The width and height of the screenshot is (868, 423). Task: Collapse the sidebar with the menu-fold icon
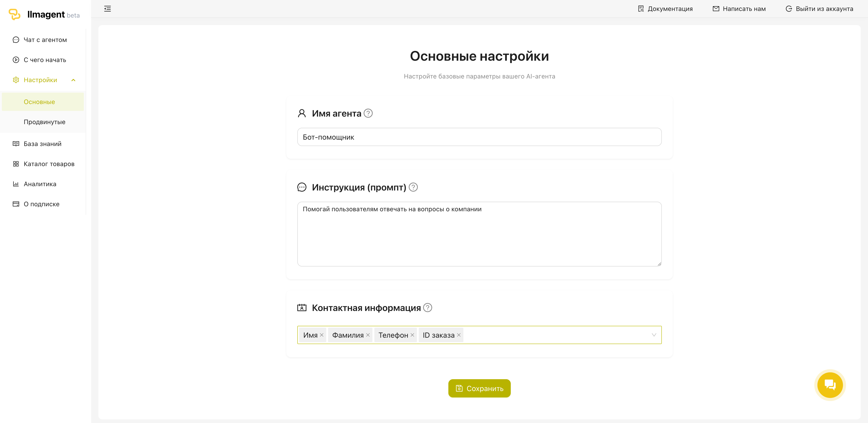[x=108, y=9]
